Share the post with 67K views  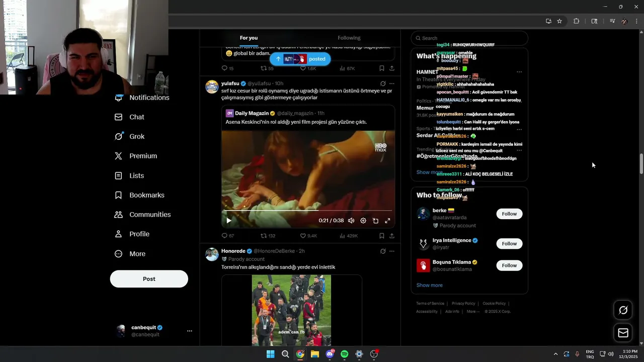point(392,68)
